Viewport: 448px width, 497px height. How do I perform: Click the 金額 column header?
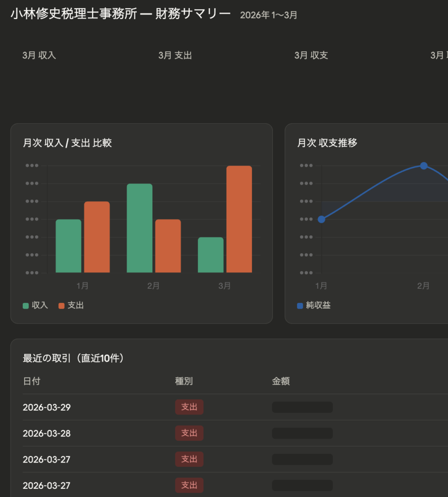[x=281, y=381]
